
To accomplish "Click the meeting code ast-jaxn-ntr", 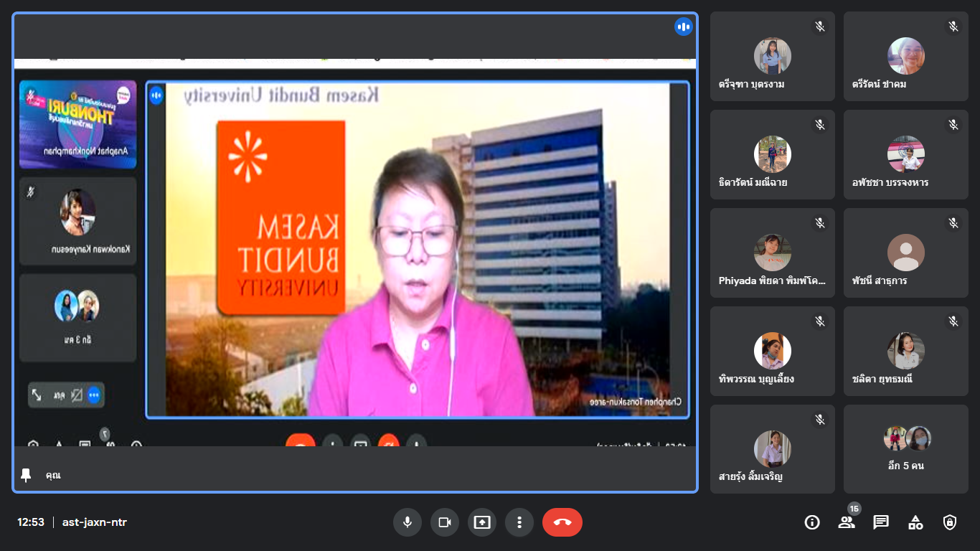I will click(95, 522).
